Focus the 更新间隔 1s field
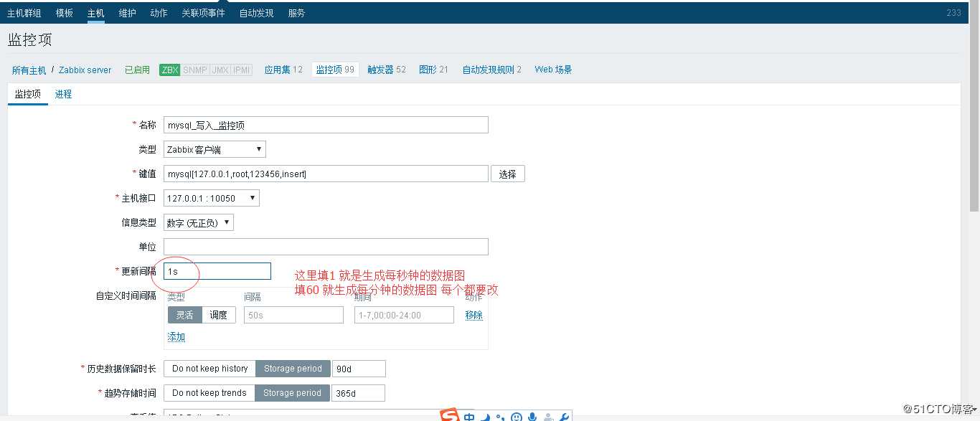This screenshot has height=421, width=980. point(217,271)
